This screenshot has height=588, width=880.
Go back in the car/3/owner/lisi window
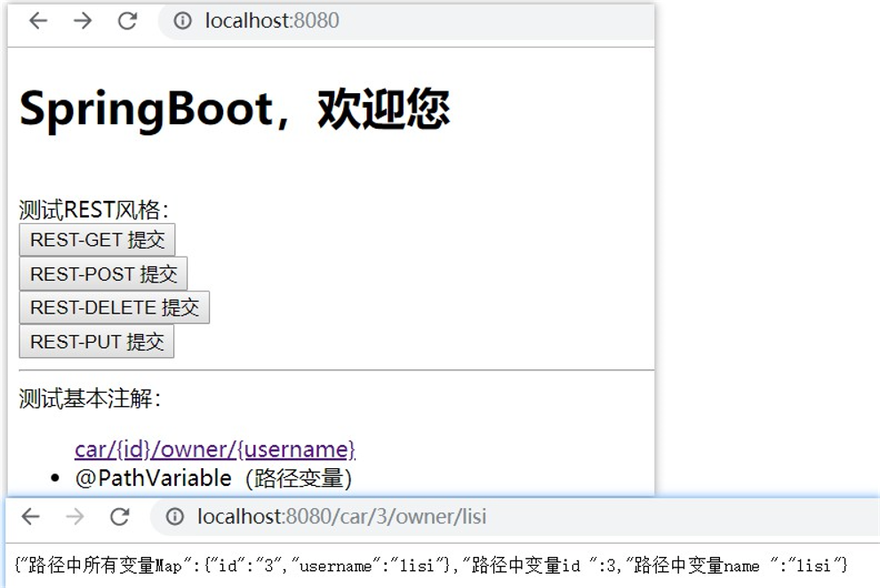[30, 516]
